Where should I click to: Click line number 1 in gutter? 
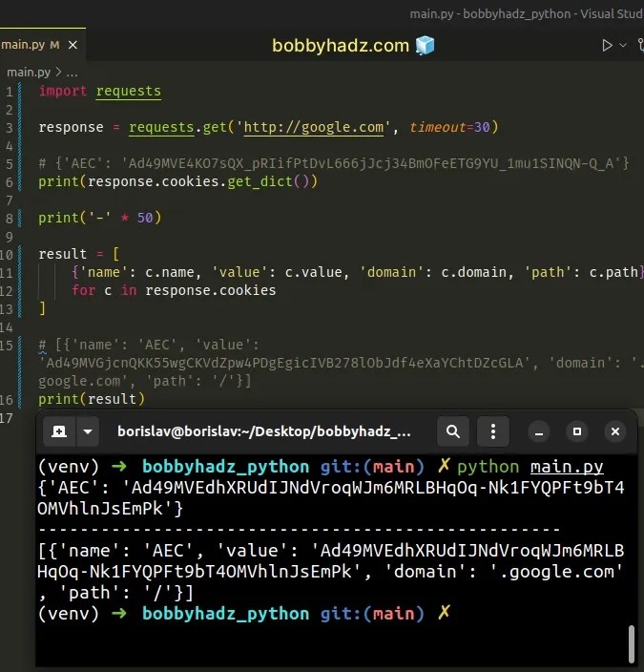click(9, 92)
